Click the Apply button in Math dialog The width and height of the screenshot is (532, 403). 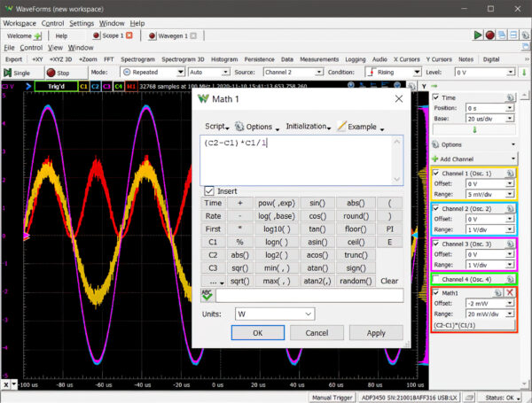(x=376, y=332)
